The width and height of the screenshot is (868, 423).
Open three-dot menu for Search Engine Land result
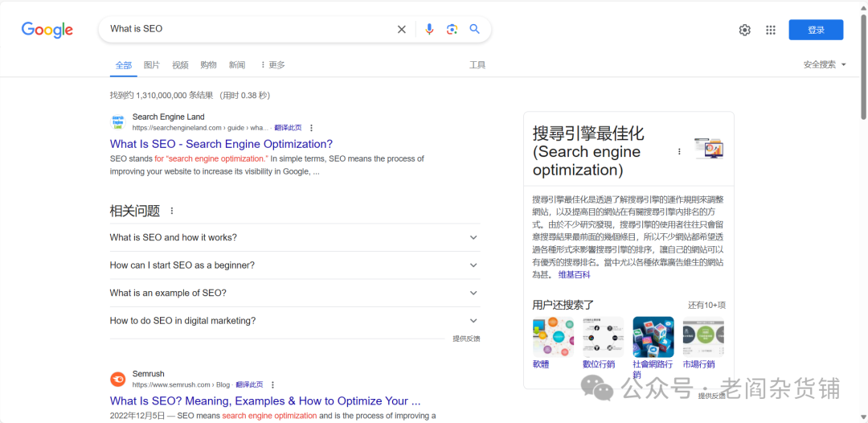tap(311, 128)
